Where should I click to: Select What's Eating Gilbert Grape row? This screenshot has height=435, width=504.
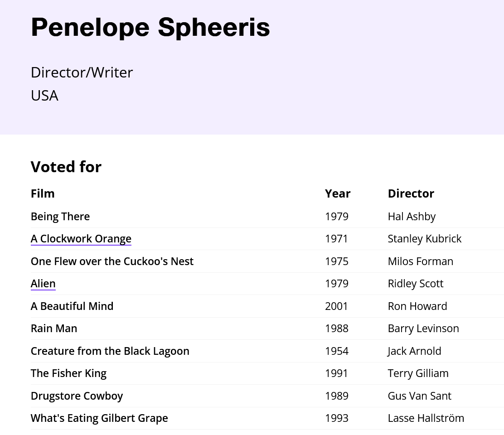tap(267, 418)
